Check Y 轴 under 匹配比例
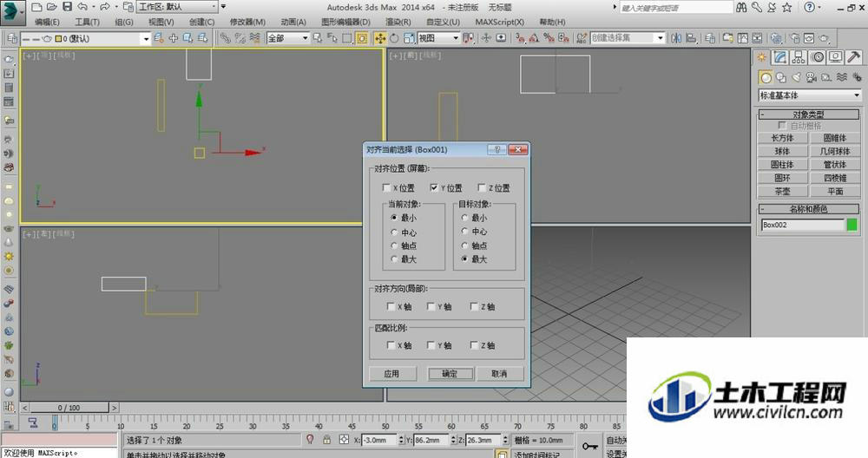 (x=431, y=345)
